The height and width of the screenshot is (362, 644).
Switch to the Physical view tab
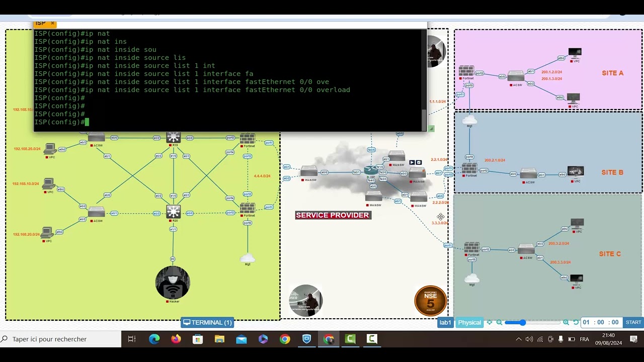tap(469, 322)
